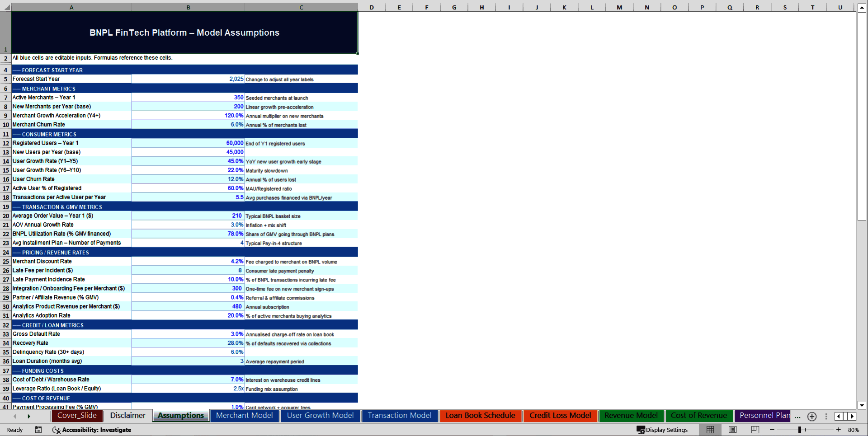This screenshot has height=436, width=868.
Task: Select the Disclaimer sheet
Action: [x=127, y=415]
